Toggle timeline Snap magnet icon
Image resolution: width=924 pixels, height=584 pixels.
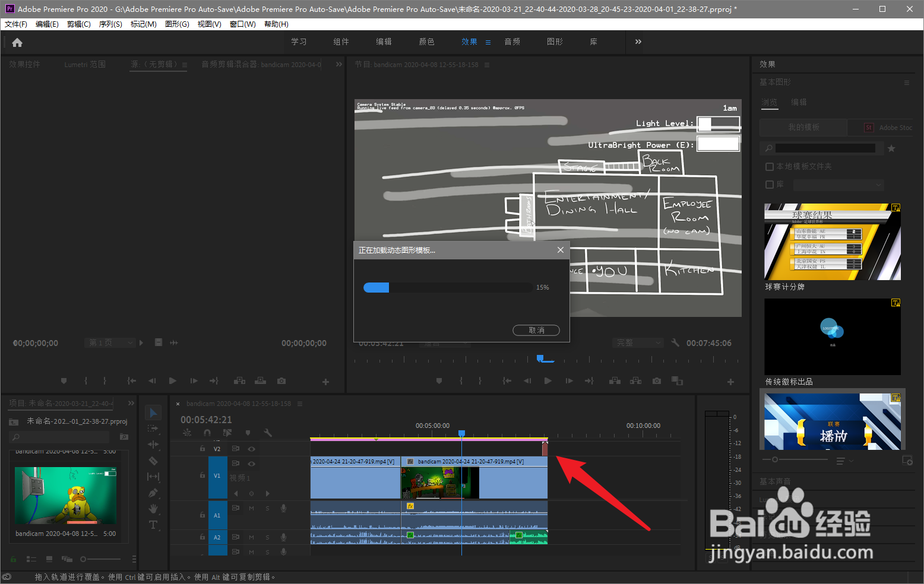[207, 433]
